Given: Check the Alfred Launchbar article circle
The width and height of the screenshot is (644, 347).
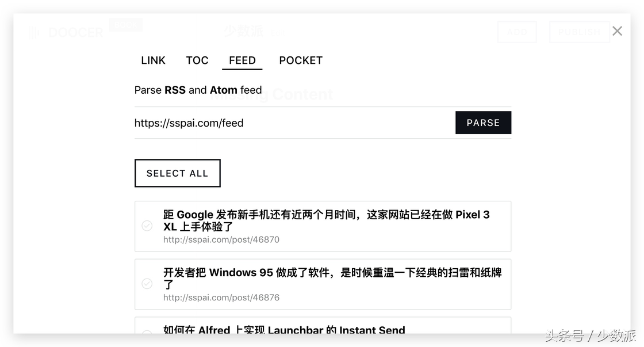Looking at the screenshot, I should tap(147, 332).
